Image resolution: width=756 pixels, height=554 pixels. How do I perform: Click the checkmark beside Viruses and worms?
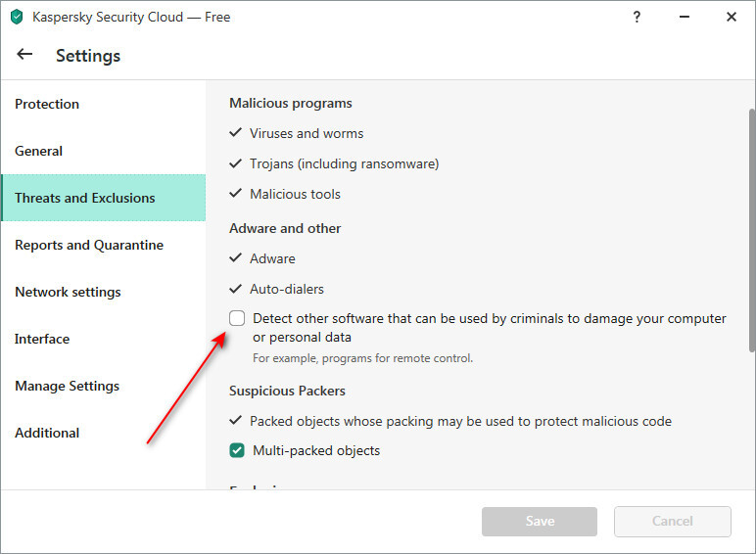pos(235,132)
